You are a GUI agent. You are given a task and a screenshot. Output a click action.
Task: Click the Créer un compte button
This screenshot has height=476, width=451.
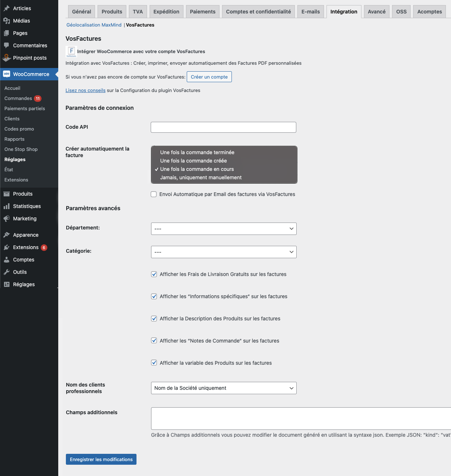click(x=209, y=77)
